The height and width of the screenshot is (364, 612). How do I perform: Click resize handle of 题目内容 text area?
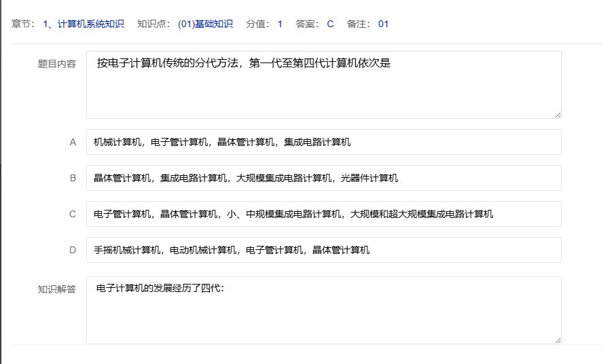pyautogui.click(x=558, y=115)
